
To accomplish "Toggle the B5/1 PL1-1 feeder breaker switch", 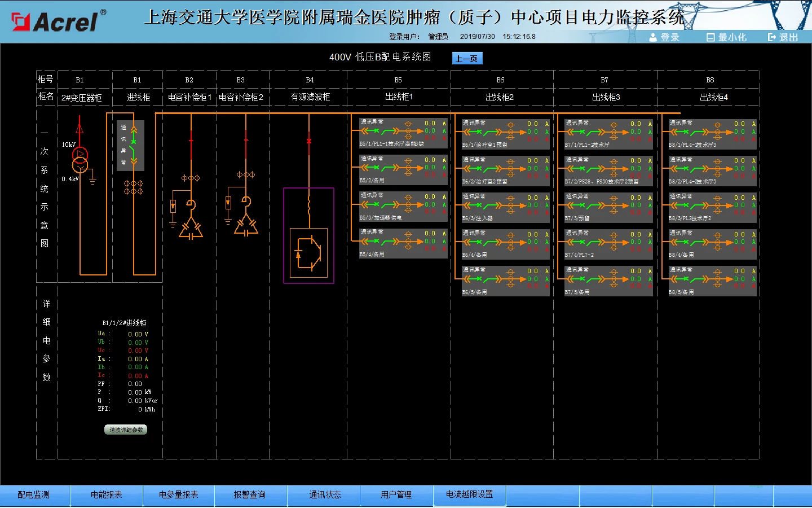I will [x=389, y=131].
